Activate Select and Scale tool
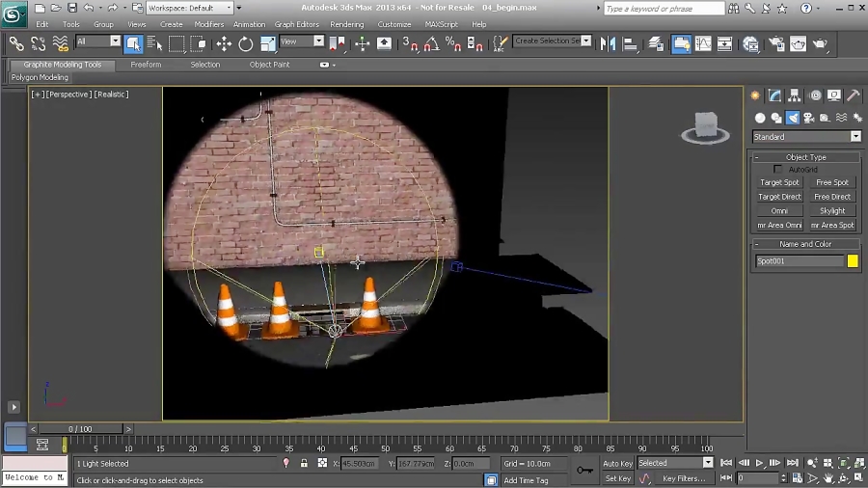 tap(268, 43)
